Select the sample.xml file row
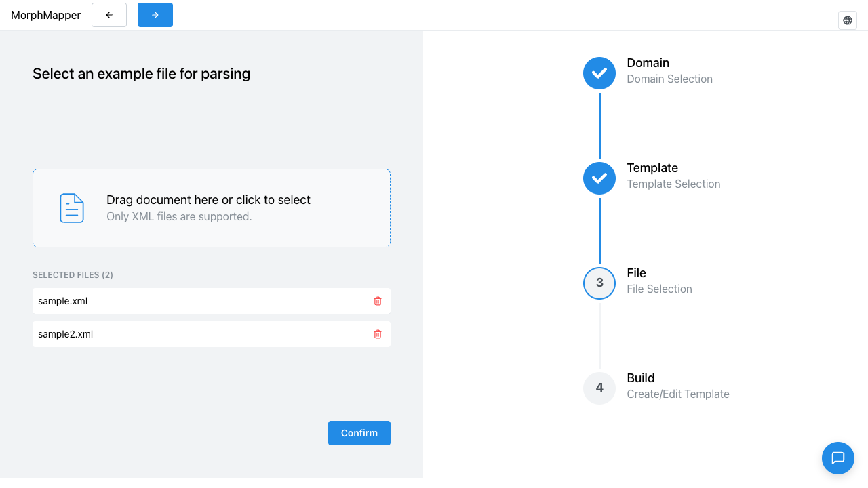Image resolution: width=868 pixels, height=488 pixels. 212,301
